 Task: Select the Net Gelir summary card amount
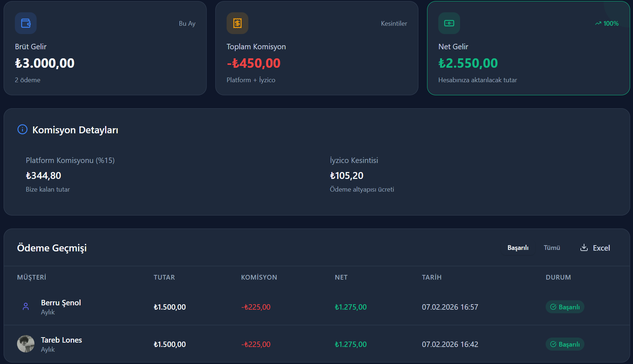[x=468, y=63]
